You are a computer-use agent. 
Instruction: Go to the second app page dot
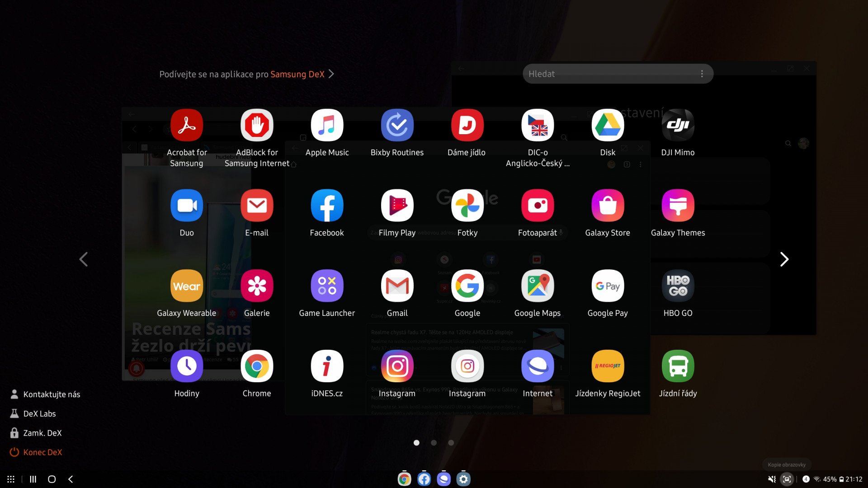(x=434, y=443)
